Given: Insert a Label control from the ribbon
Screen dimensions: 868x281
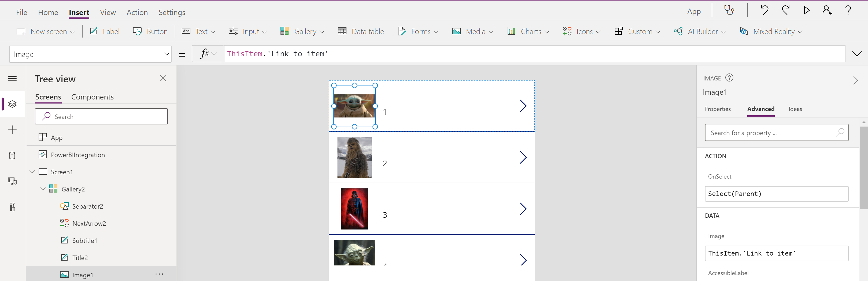Looking at the screenshot, I should [x=105, y=31].
